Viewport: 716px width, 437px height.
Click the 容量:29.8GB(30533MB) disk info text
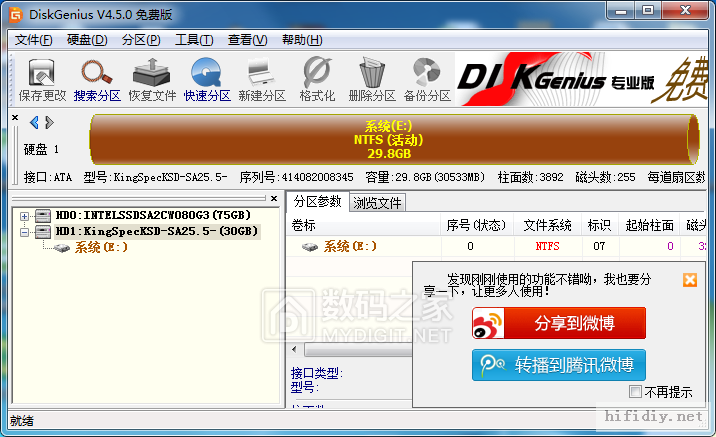pos(425,177)
